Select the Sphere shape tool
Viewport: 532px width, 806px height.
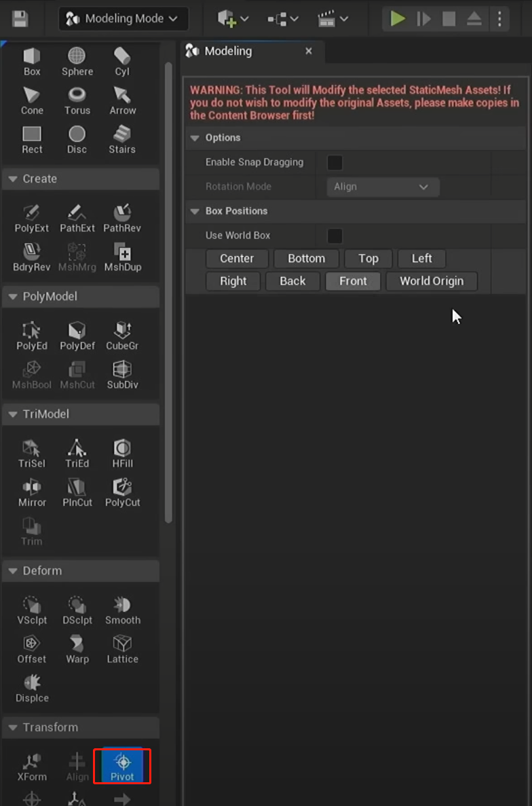click(x=77, y=62)
